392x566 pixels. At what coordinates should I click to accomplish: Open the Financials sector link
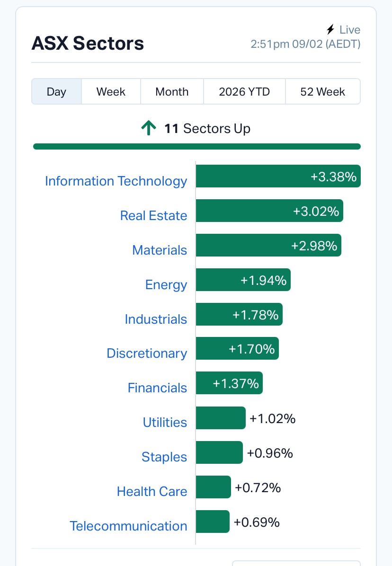coord(157,388)
